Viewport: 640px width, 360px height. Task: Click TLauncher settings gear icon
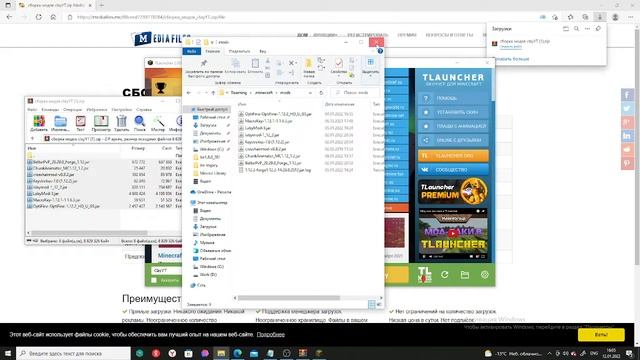point(484,275)
